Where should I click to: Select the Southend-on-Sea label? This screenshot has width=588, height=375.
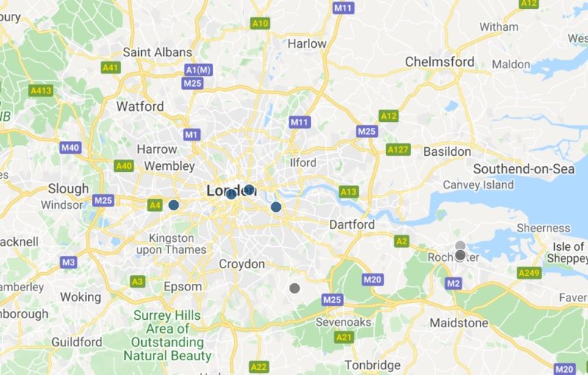pos(524,169)
